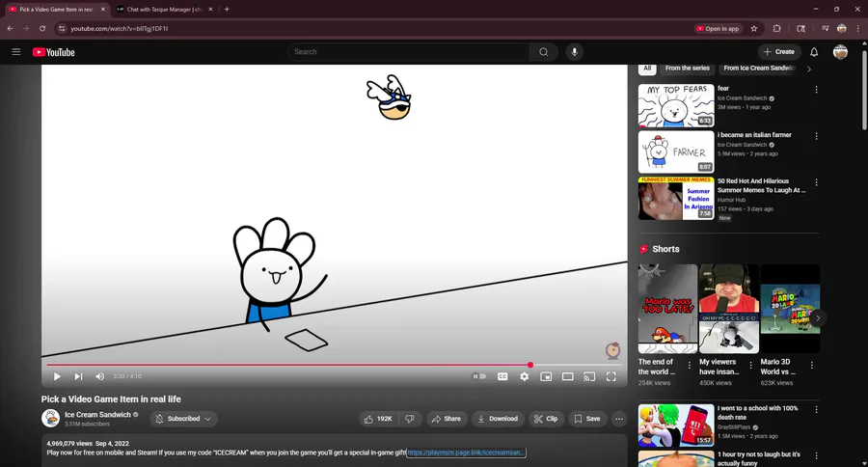The image size is (868, 467).
Task: Select the From the series chip
Action: coord(687,69)
